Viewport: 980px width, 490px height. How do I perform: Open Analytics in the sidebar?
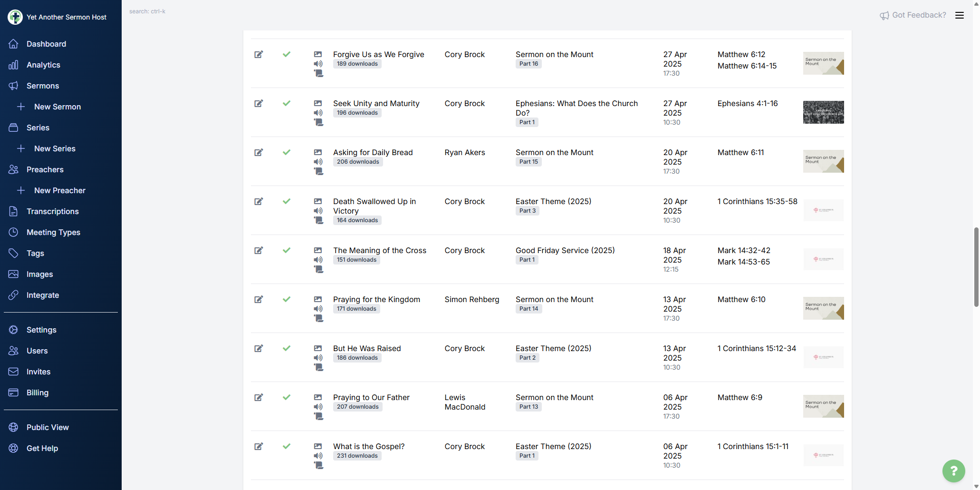tap(43, 65)
